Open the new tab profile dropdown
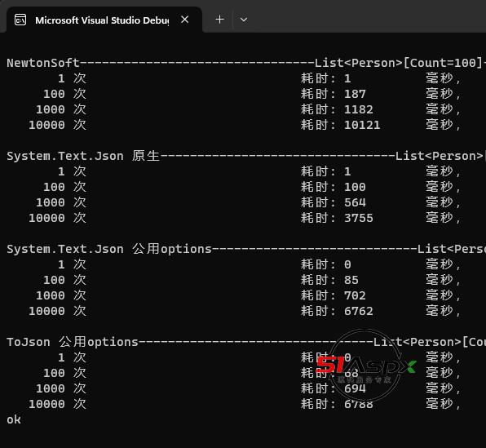 coord(244,20)
